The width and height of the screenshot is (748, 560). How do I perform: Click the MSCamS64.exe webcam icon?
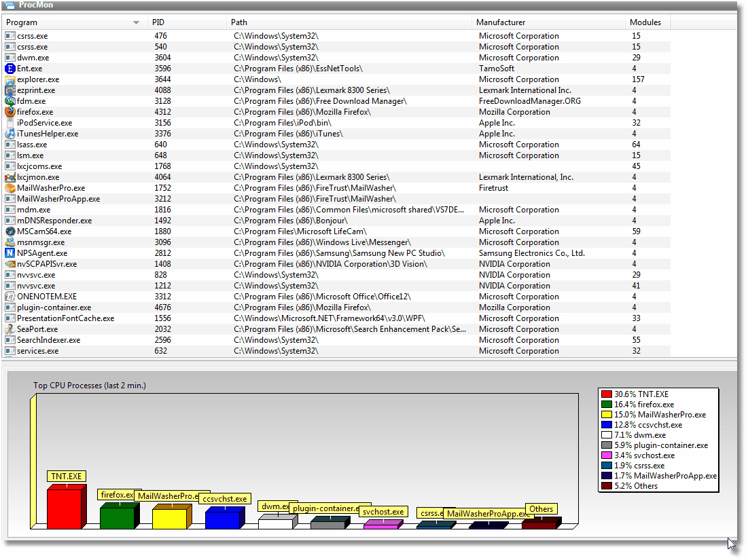(x=10, y=231)
